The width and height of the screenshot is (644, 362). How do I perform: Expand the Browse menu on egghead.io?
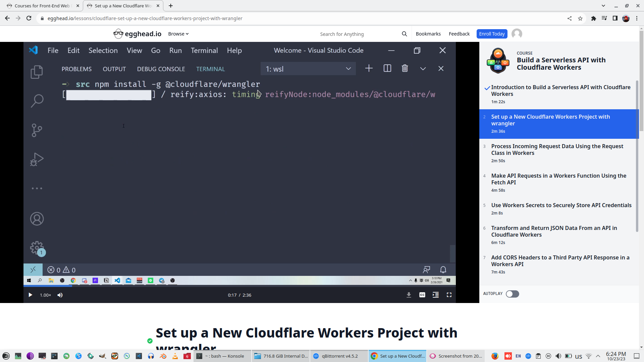coord(178,34)
